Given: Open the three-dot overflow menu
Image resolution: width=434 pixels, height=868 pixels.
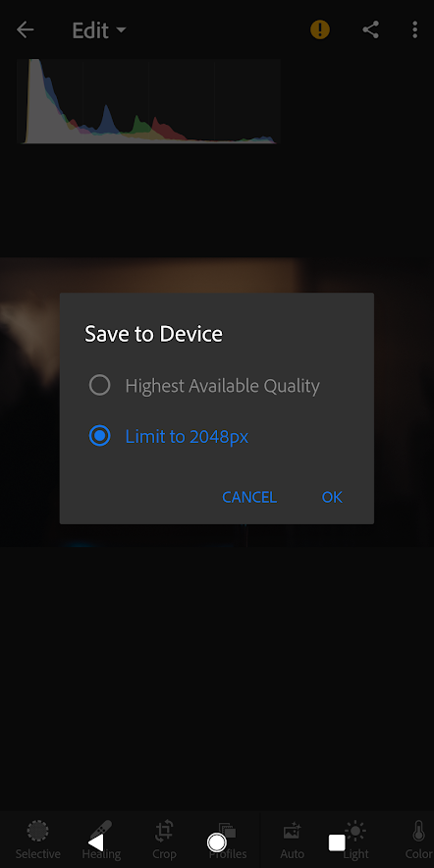Looking at the screenshot, I should [414, 29].
